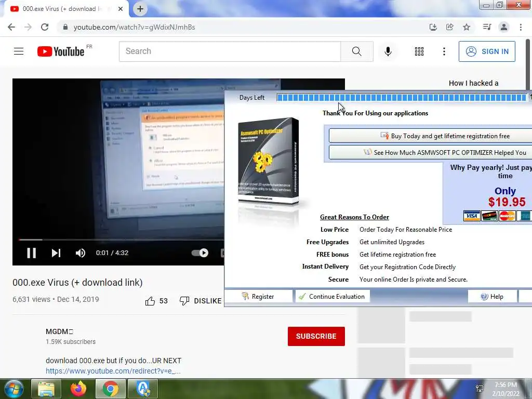Click the YouTube search magnifier button

[356, 51]
